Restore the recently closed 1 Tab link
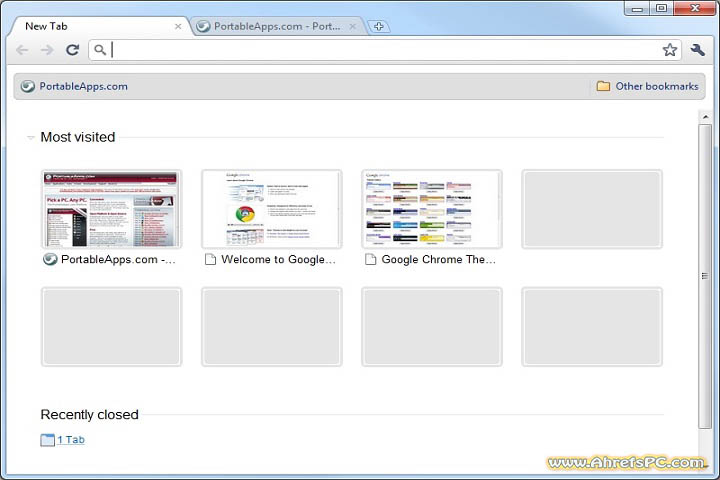The image size is (720, 480). click(x=71, y=440)
